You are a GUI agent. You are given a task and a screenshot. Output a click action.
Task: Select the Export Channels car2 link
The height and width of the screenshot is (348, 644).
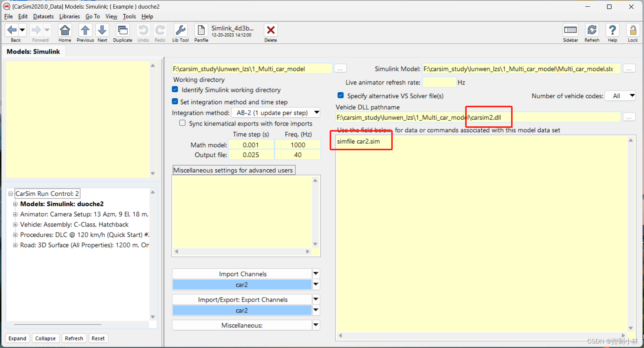pyautogui.click(x=242, y=310)
